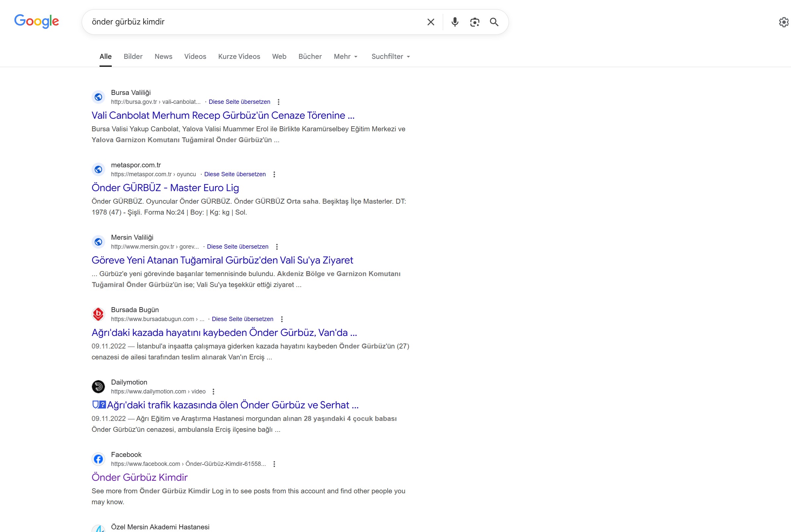
Task: Translate the metaspor.com.tr page
Action: point(235,174)
